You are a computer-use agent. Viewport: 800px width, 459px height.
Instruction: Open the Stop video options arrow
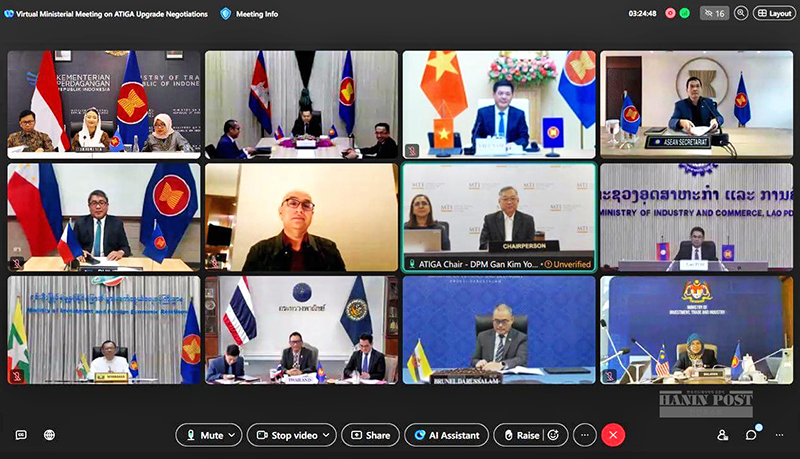point(327,435)
